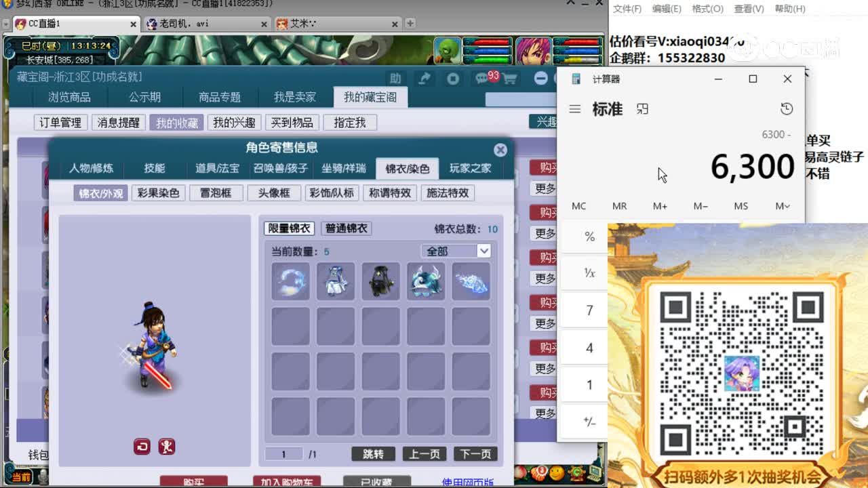Click calculator MS memory store
This screenshot has width=868, height=488.
point(741,206)
